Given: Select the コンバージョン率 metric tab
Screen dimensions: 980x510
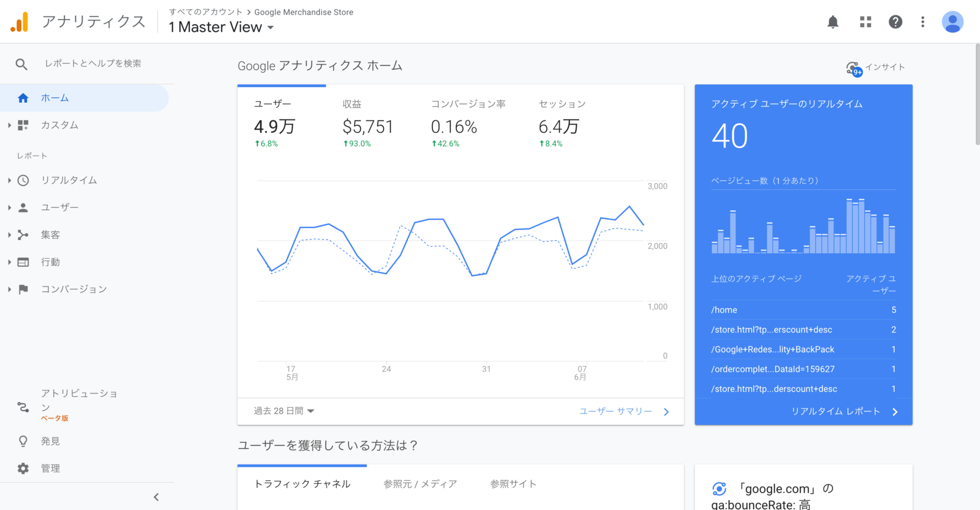Looking at the screenshot, I should 468,124.
